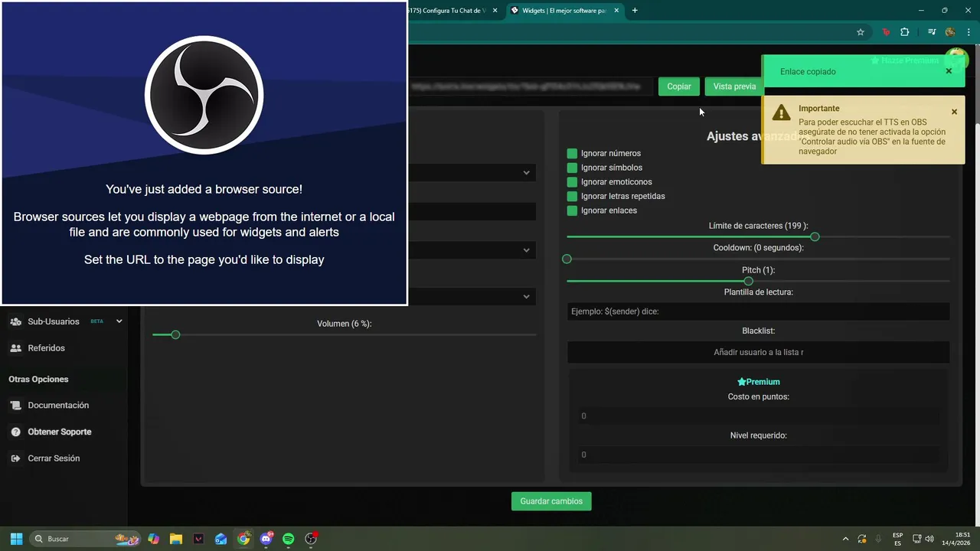
Task: Click the Buscar search box in taskbar
Action: point(86,539)
